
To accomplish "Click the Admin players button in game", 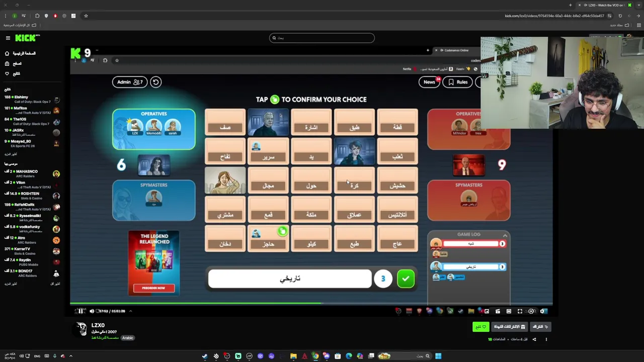I will (x=129, y=82).
